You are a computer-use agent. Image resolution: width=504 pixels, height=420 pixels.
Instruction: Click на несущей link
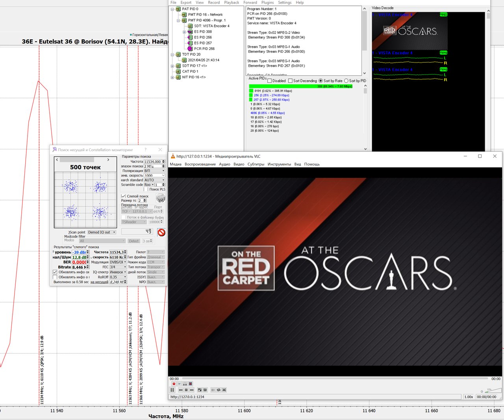pyautogui.click(x=99, y=282)
